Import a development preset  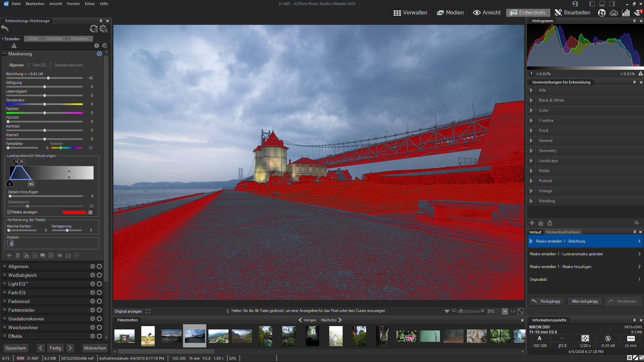tap(541, 223)
